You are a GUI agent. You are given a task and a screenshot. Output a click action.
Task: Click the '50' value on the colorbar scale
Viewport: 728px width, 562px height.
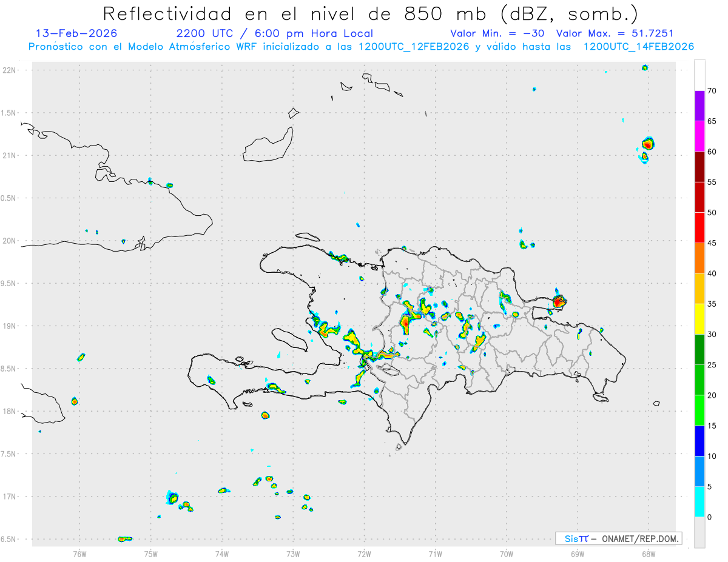(x=713, y=213)
